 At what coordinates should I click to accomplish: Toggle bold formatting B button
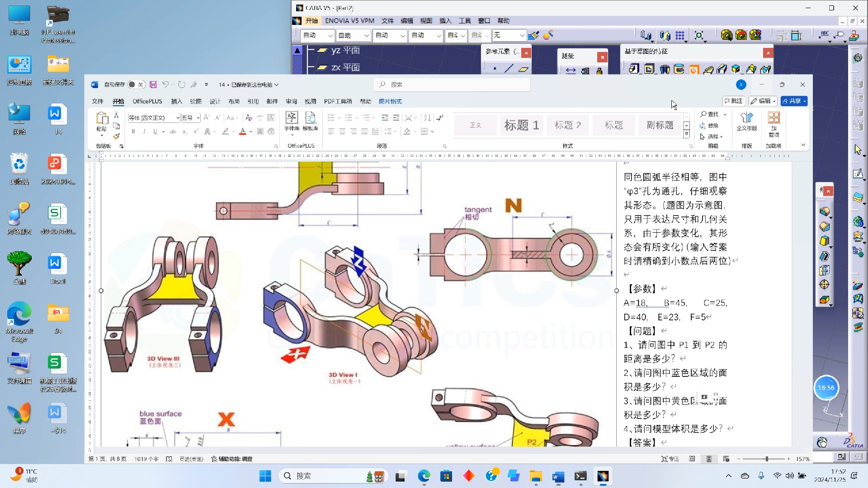pos(133,131)
